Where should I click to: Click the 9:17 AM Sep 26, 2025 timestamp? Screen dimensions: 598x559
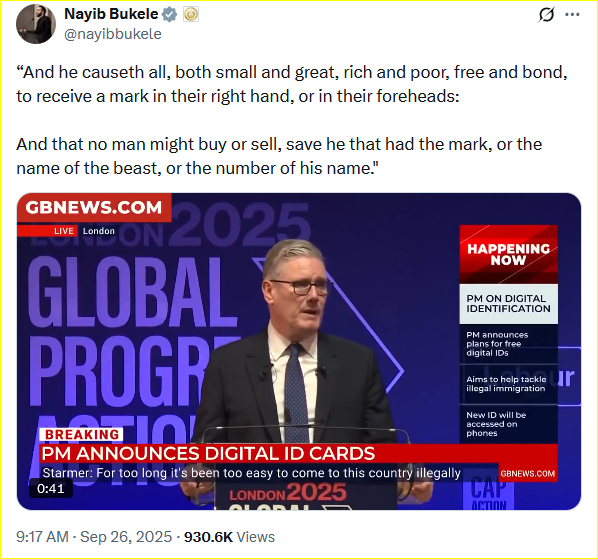pos(94,537)
